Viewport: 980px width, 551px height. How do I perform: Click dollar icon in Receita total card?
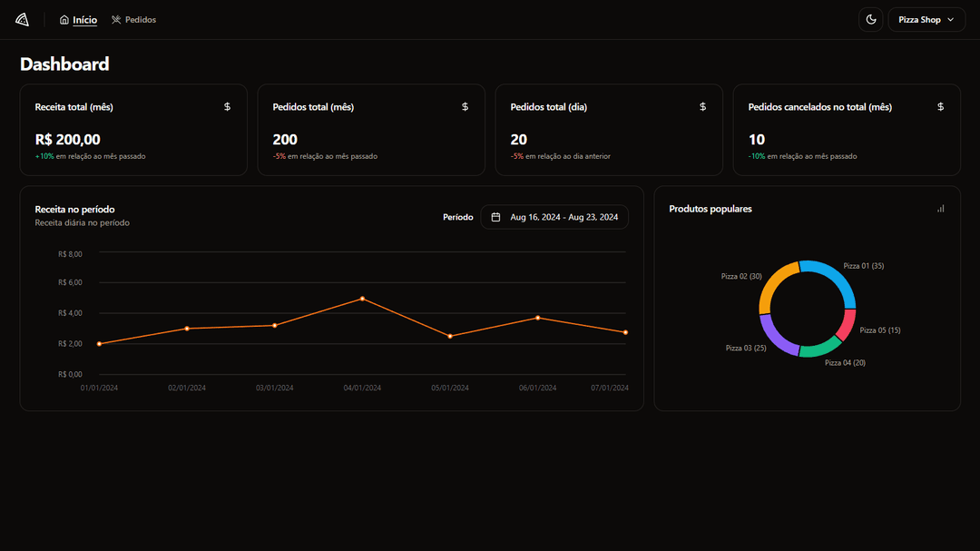click(x=227, y=107)
